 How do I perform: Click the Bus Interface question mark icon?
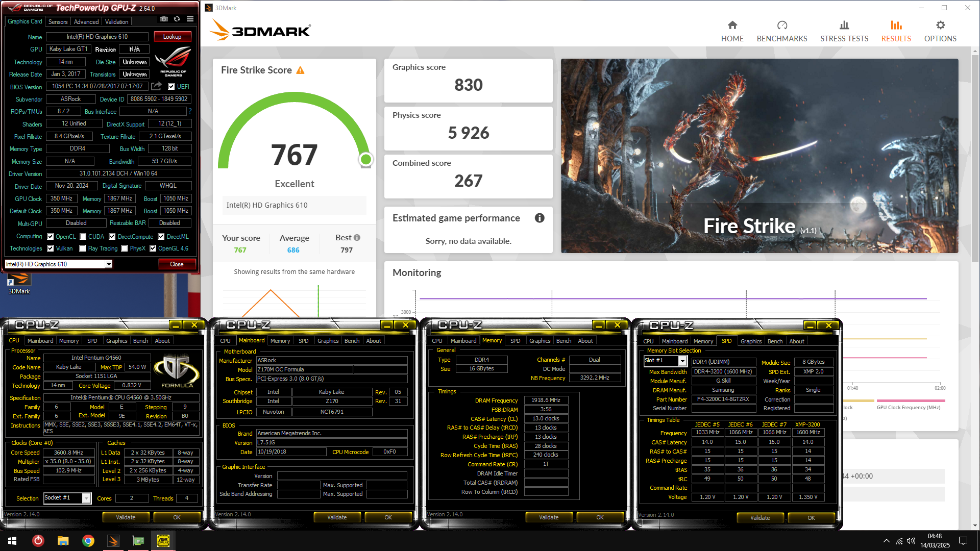tap(190, 111)
